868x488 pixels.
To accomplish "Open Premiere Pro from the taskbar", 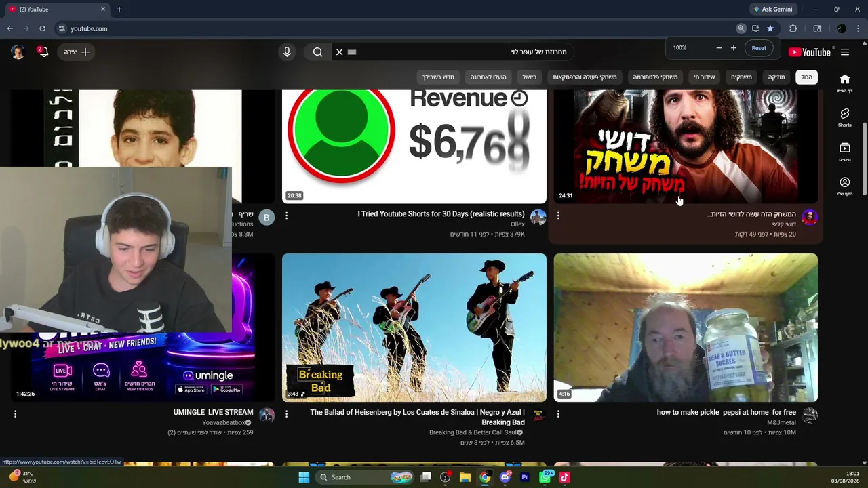I will click(525, 477).
